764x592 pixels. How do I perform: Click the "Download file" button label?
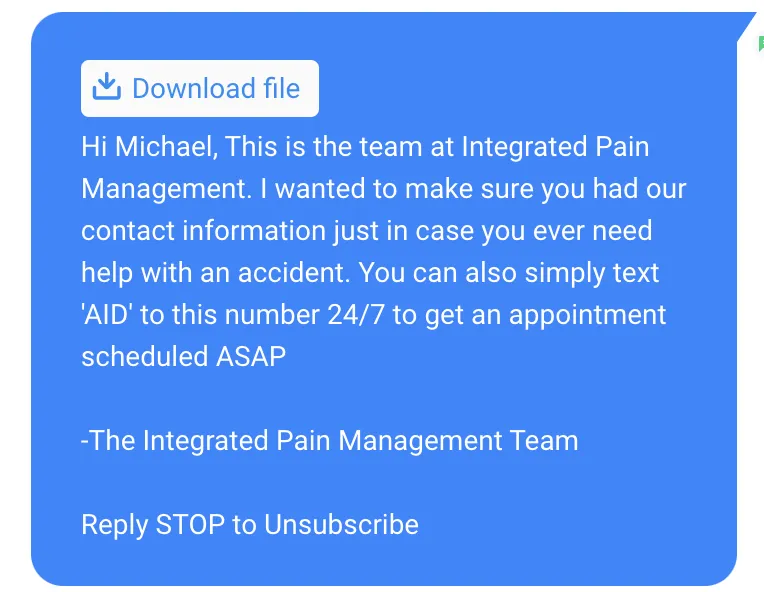(216, 88)
